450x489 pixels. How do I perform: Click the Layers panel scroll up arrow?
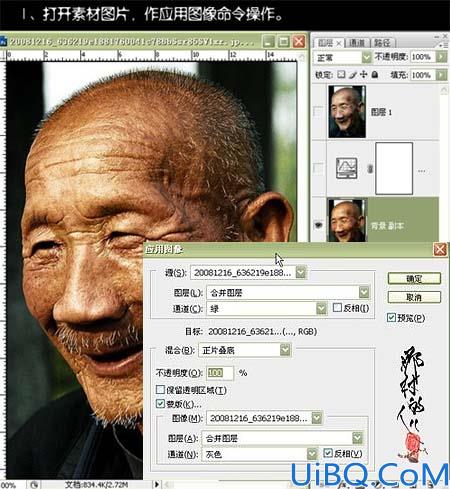coord(444,89)
